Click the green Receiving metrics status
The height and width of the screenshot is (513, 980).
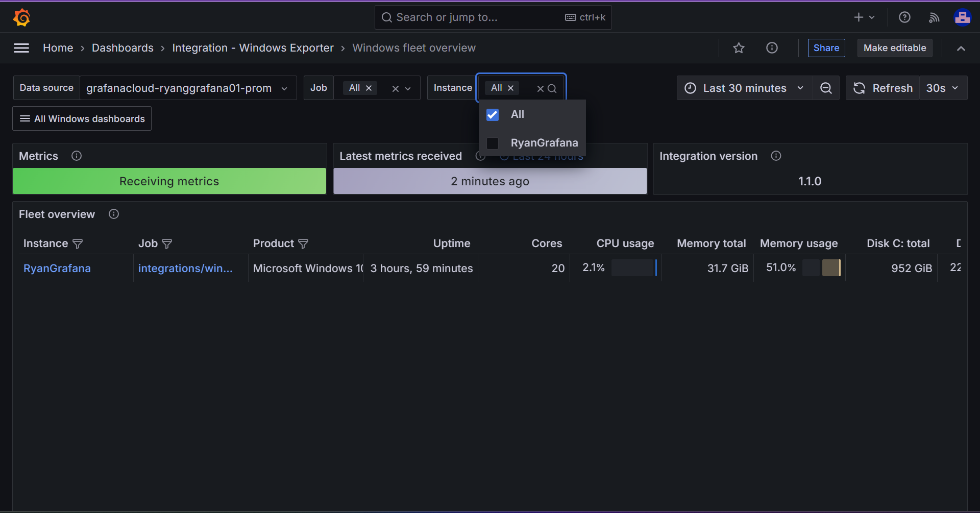point(169,181)
